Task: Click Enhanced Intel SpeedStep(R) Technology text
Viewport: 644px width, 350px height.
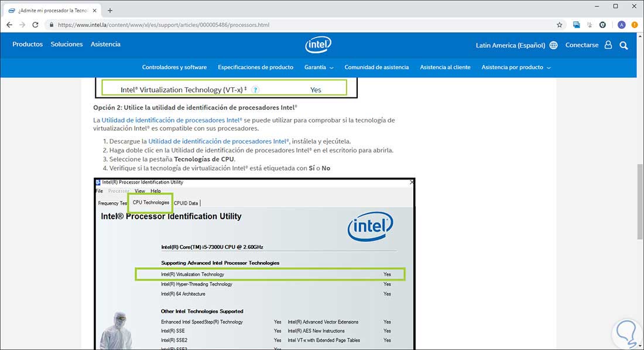Action: 201,322
